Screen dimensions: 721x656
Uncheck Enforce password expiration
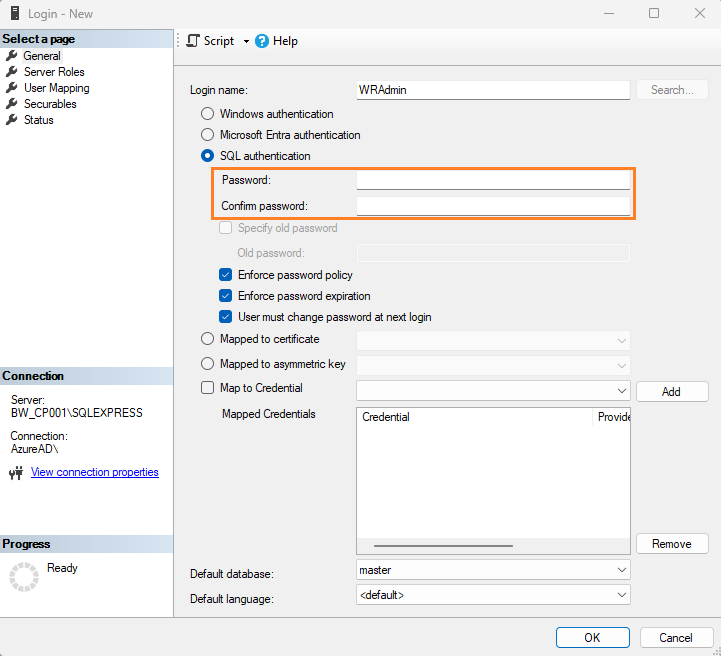click(225, 296)
